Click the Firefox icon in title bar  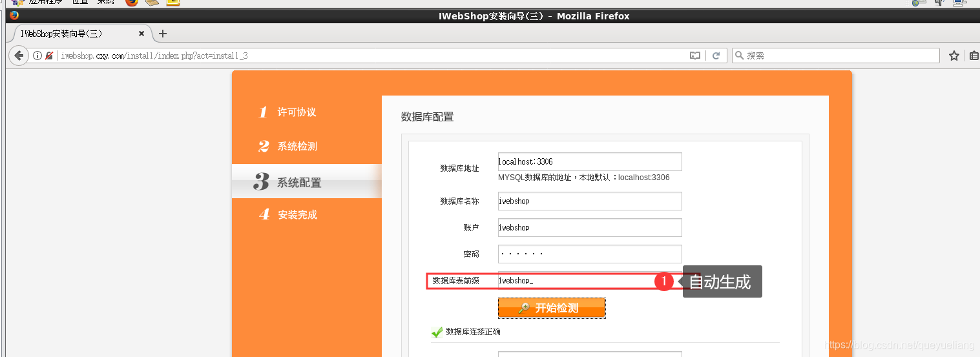(14, 15)
